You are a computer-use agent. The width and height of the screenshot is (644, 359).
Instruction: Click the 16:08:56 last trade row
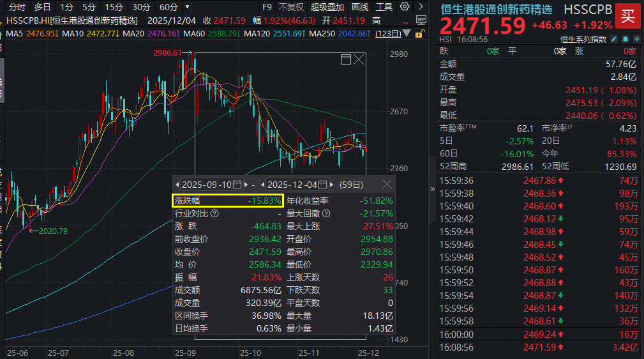(x=539, y=348)
